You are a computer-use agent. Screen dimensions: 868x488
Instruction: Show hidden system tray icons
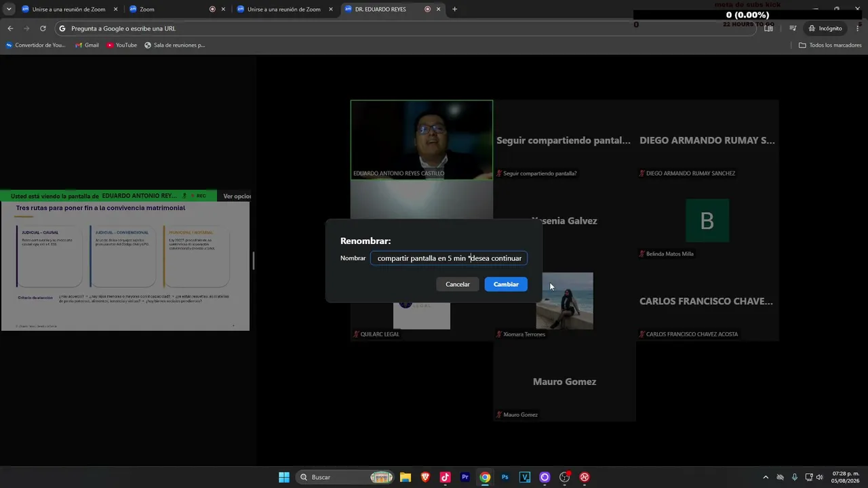coord(766,477)
